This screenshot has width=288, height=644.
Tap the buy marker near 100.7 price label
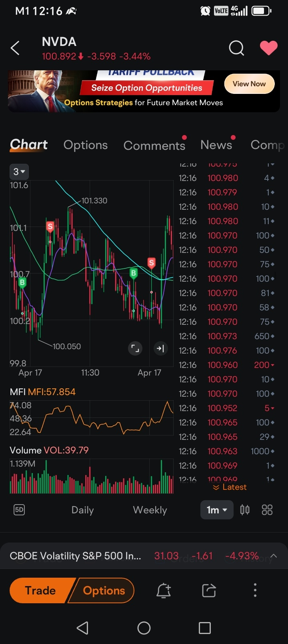[x=22, y=282]
